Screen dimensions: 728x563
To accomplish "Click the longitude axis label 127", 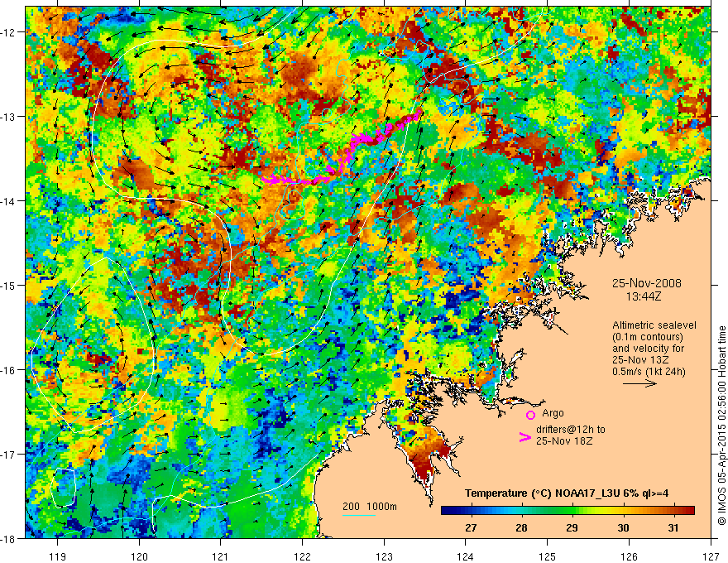I will 711,556.
